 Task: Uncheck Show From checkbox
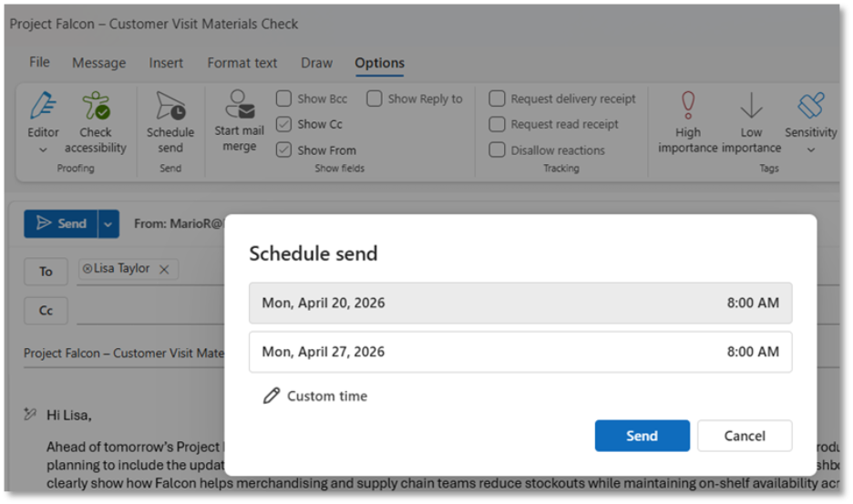(283, 149)
